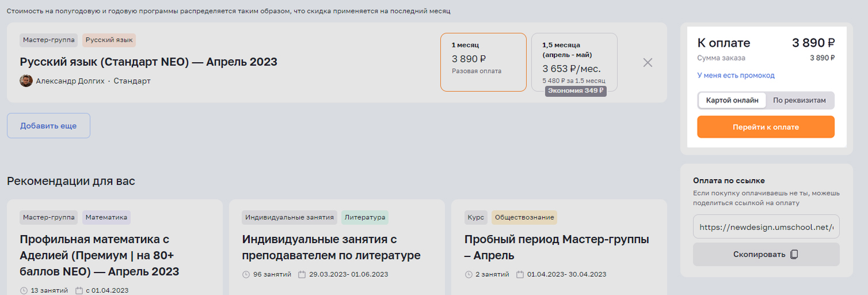Click the Обществознание tag
Viewport: 868px width, 295px height.
524,217
